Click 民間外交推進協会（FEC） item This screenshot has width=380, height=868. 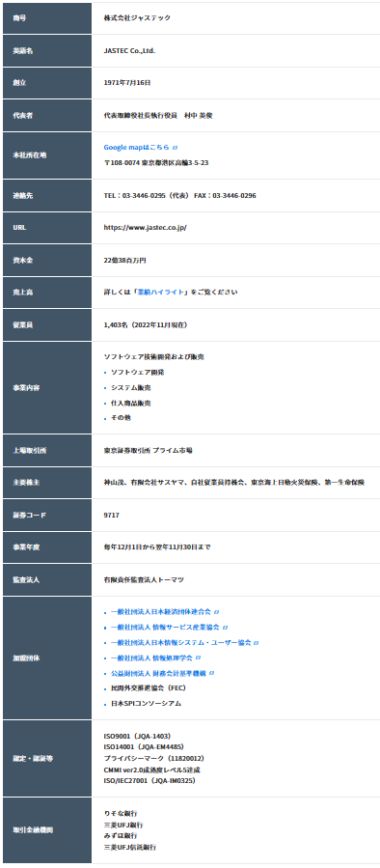(149, 688)
